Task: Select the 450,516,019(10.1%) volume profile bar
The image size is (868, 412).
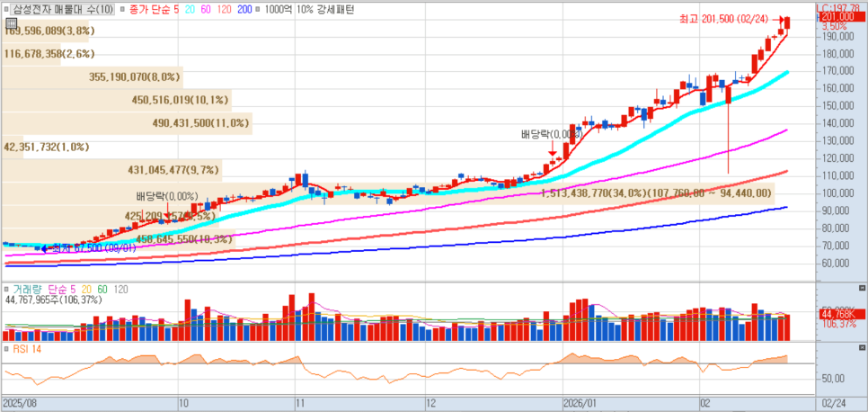Action: 117,101
